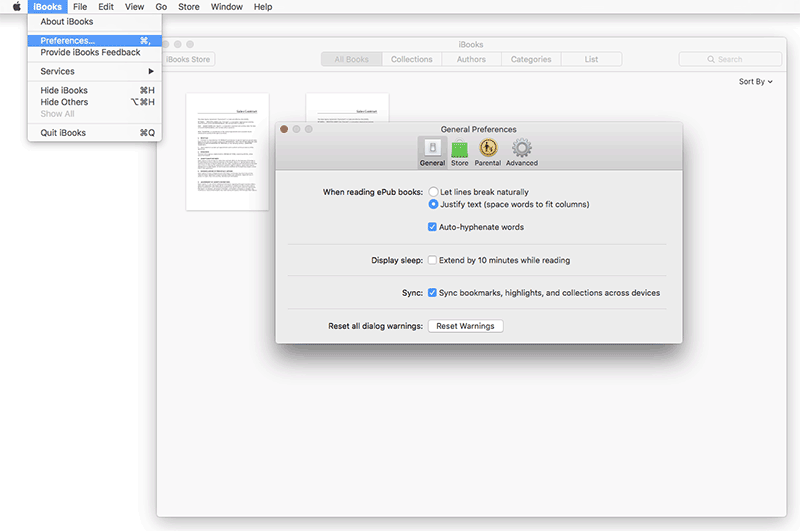Select the General preferences icon
The height and width of the screenshot is (531, 800).
[x=432, y=152]
